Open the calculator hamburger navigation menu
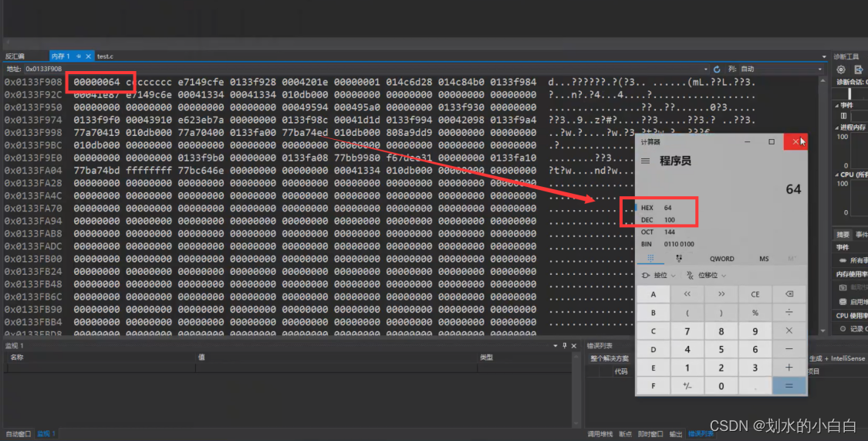Image resolution: width=868 pixels, height=441 pixels. point(646,161)
